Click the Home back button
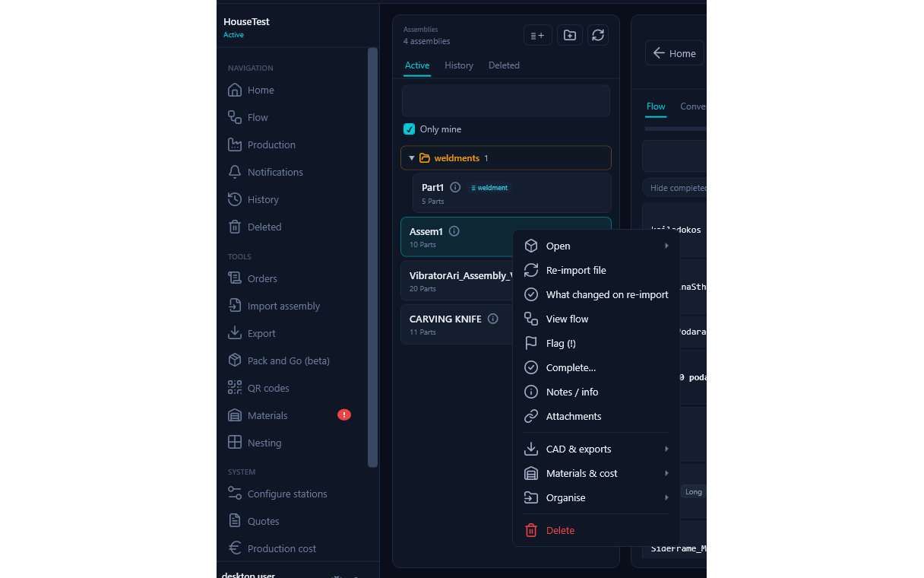This screenshot has width=924, height=578. tap(675, 53)
